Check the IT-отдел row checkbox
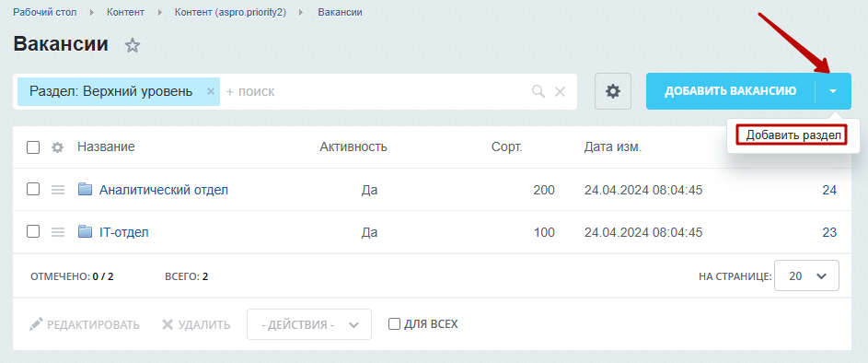Viewport: 868px width, 363px height. [x=33, y=232]
